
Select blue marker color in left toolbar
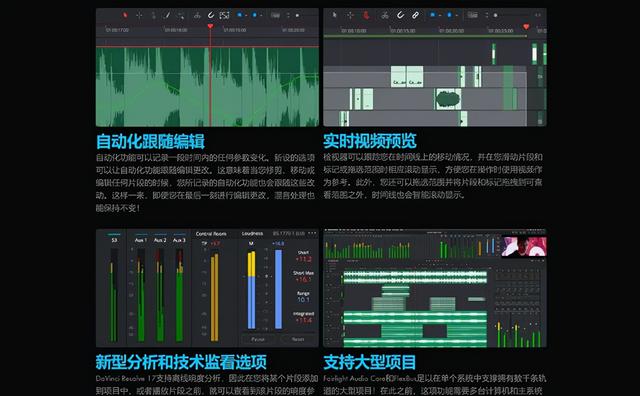[x=254, y=15]
